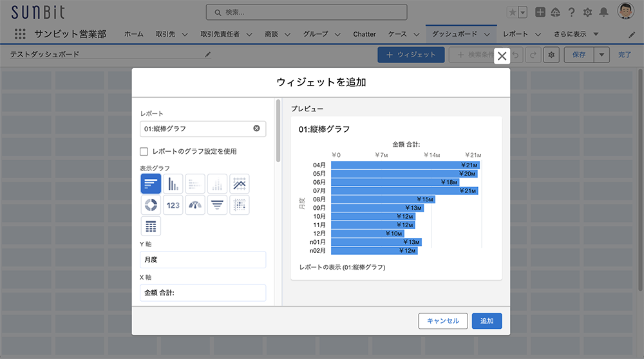644x359 pixels.
Task: Clear the selected report 01:縦棒グラフ
Action: [256, 129]
